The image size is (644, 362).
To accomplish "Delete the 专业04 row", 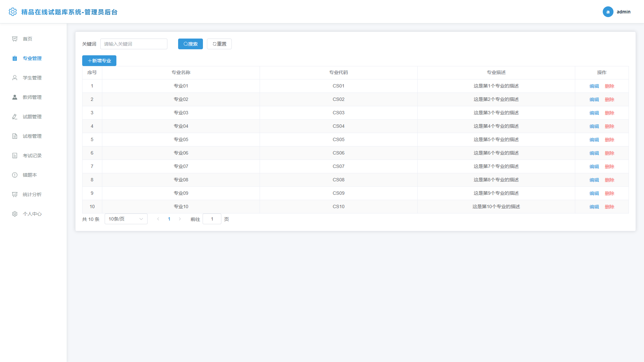I will (x=609, y=126).
